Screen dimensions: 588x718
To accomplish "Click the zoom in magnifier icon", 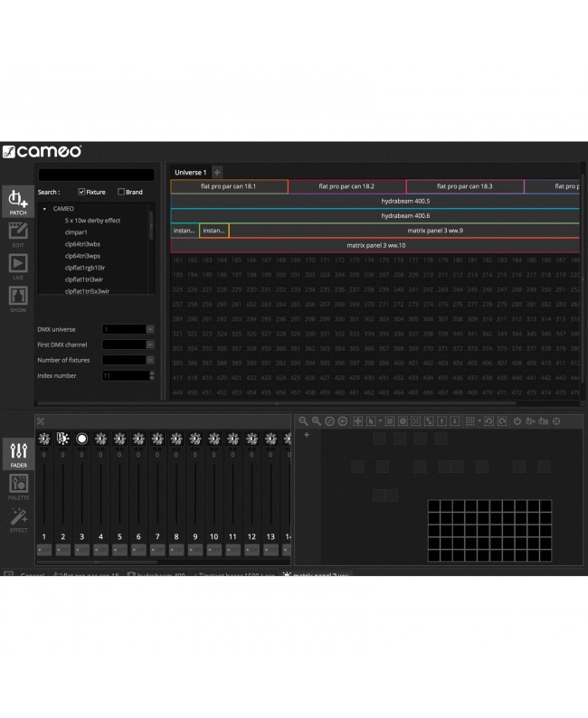I will (317, 421).
